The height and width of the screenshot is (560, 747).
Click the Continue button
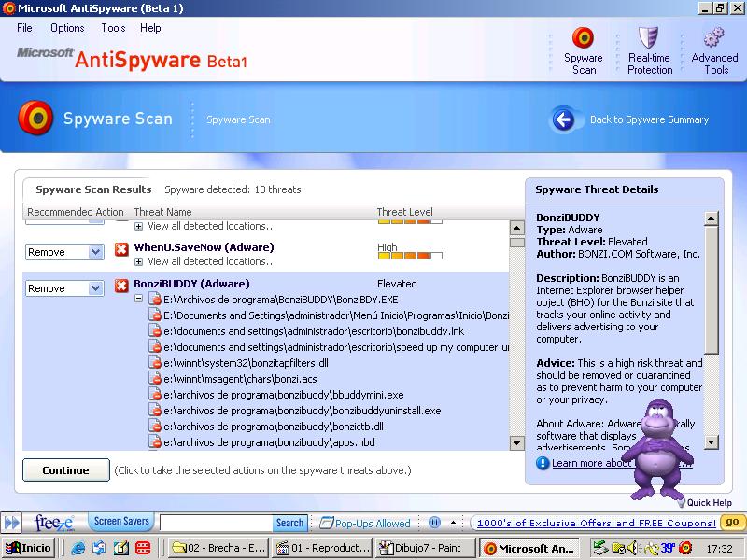(x=65, y=470)
